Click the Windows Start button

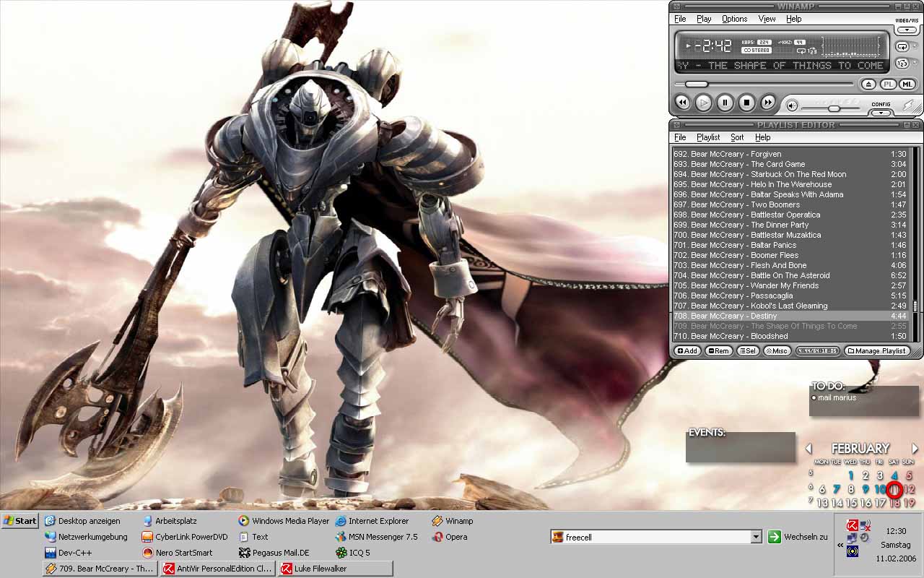click(20, 520)
